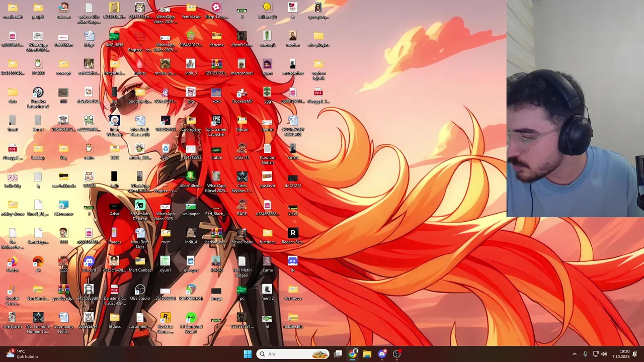Open the Epic Games Launcher shortcut
Screen dimensions: 644x362
click(x=216, y=125)
